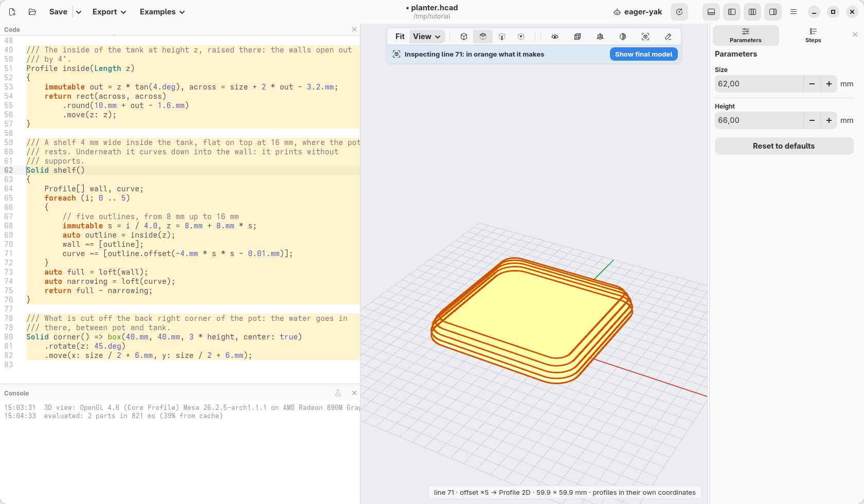Click Reset to defaults button
Image resolution: width=864 pixels, height=504 pixels.
click(x=784, y=146)
